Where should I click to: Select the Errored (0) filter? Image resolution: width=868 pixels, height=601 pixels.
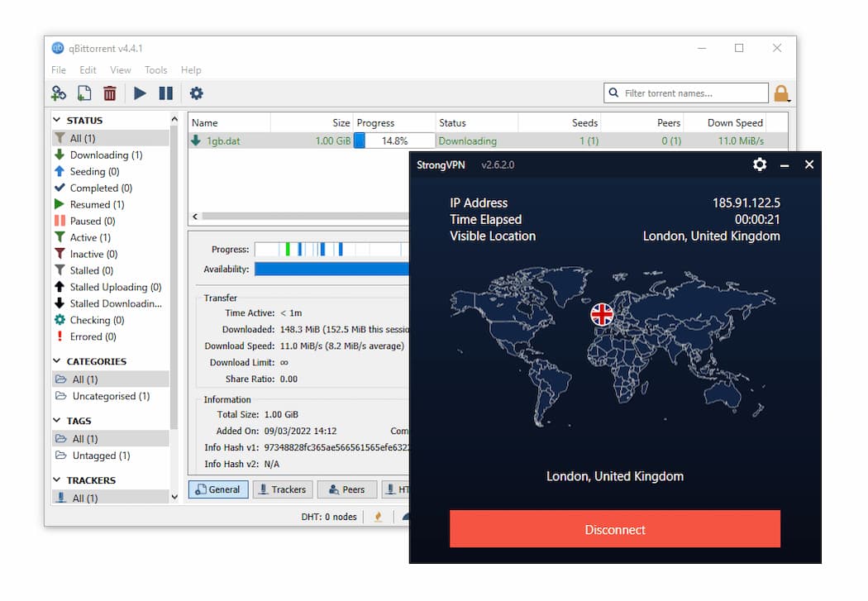pos(110,336)
